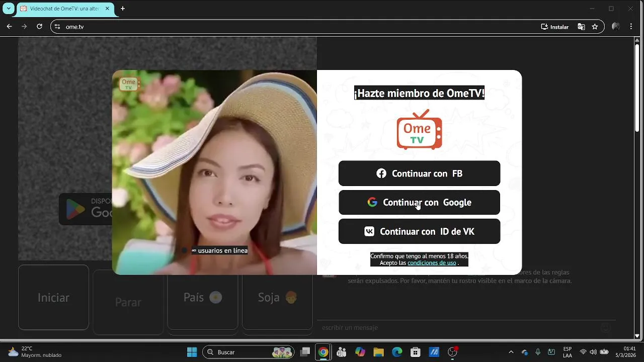
Task: Open the tab search dropdown arrow
Action: click(x=9, y=9)
